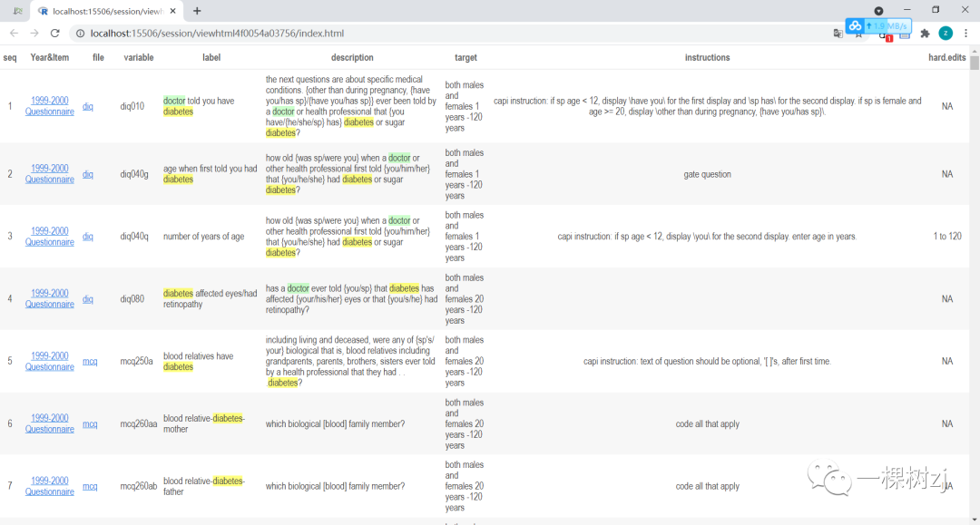This screenshot has height=525, width=980.
Task: Open the mcq file link for mcq260aa
Action: coord(90,423)
